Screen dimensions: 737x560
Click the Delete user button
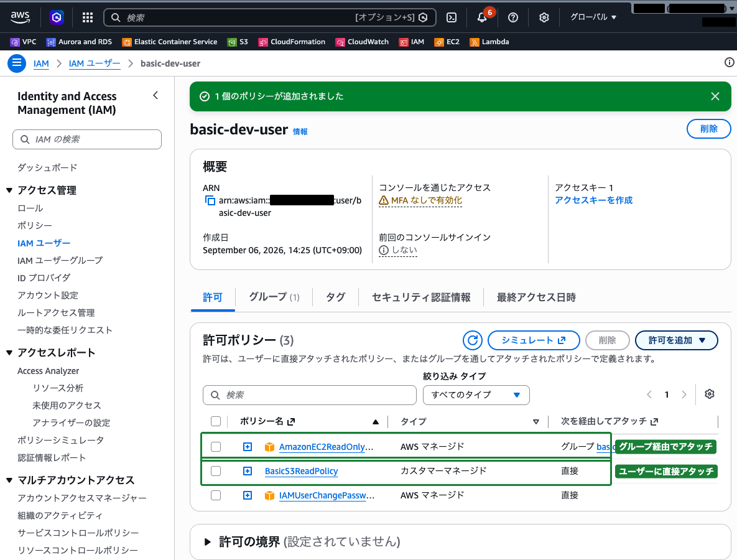pos(709,129)
